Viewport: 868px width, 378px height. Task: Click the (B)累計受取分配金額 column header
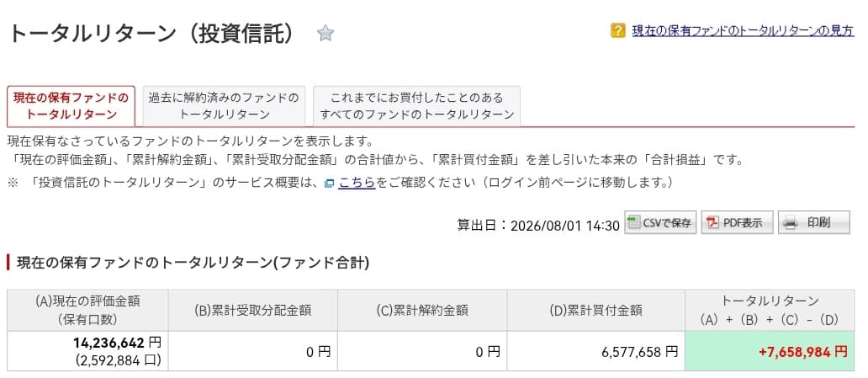click(x=252, y=311)
